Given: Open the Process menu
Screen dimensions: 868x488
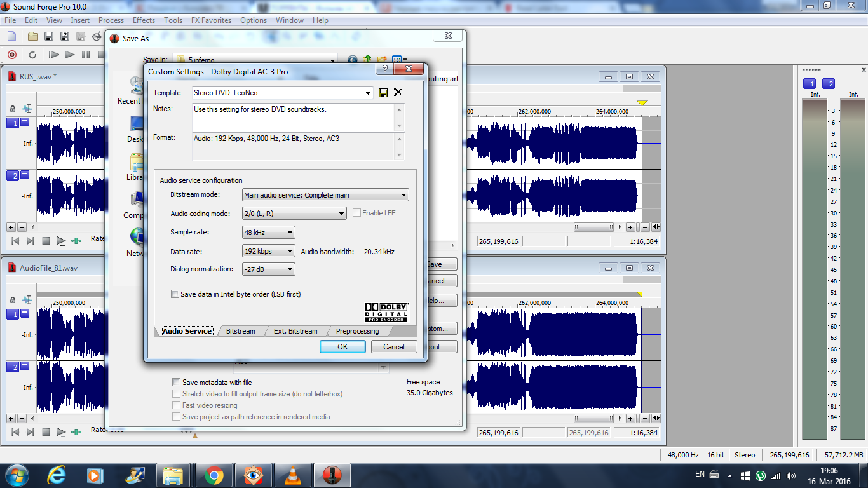Looking at the screenshot, I should pyautogui.click(x=111, y=20).
